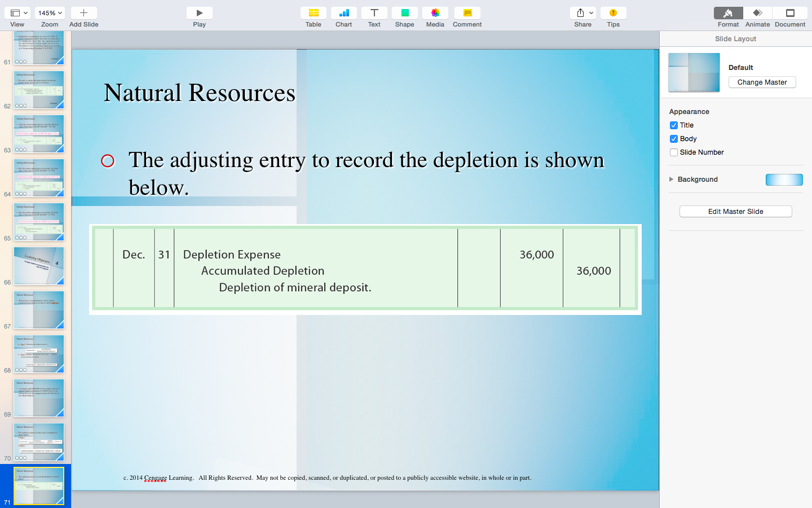
Task: Click the Default master layout thumbnail
Action: 694,72
